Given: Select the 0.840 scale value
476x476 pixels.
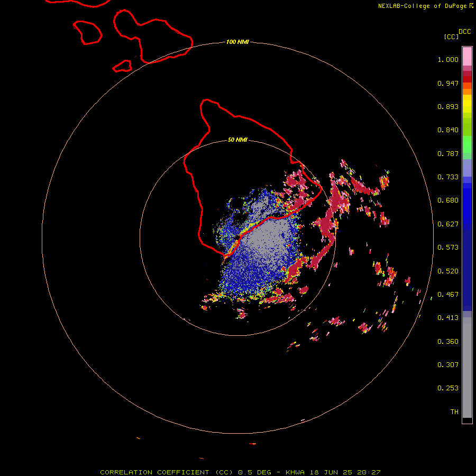Looking at the screenshot, I should tap(448, 130).
